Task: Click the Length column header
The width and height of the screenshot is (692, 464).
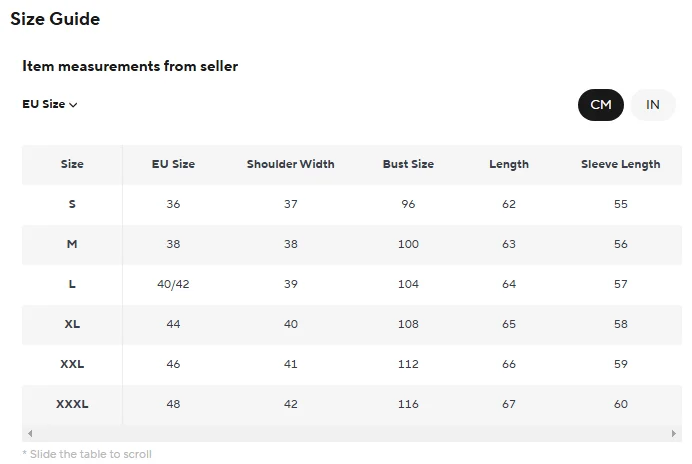Action: (x=509, y=164)
